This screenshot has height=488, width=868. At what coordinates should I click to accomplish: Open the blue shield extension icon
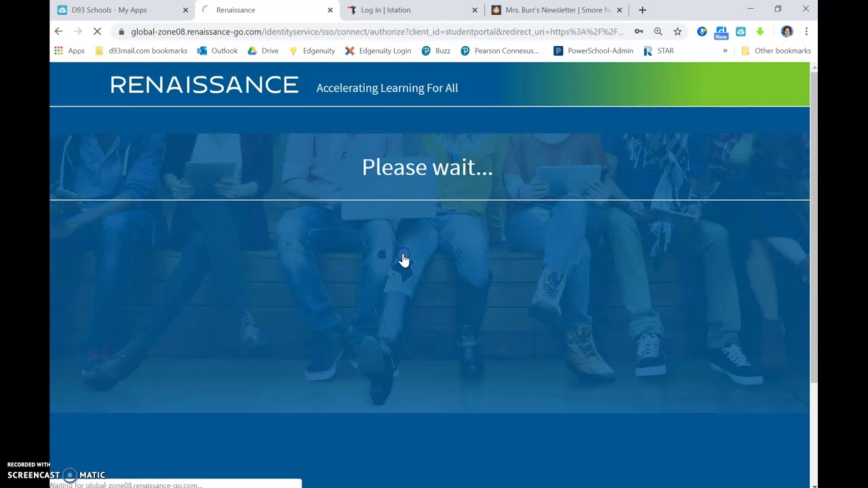pyautogui.click(x=702, y=31)
